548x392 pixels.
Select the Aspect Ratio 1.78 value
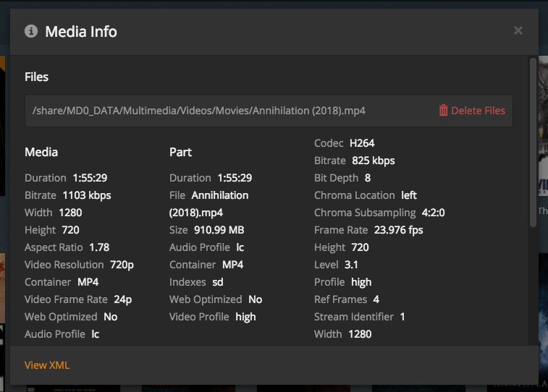pyautogui.click(x=99, y=247)
